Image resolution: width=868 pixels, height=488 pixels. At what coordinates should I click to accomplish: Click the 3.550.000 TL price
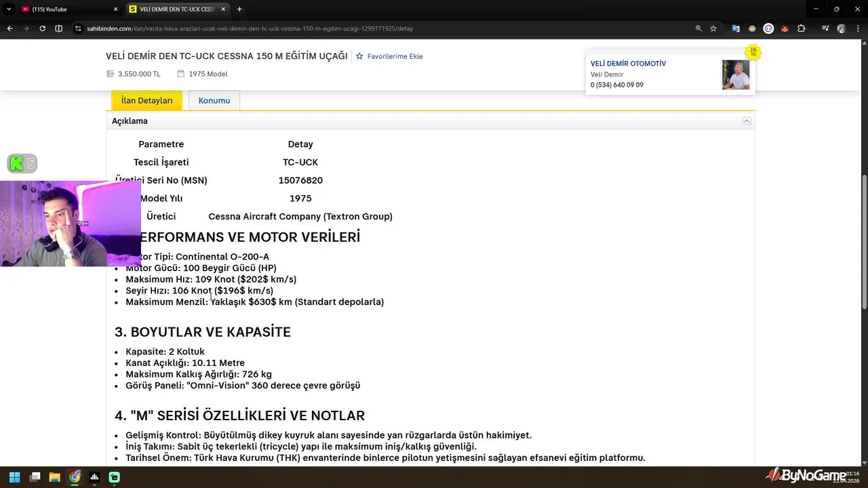tap(139, 74)
